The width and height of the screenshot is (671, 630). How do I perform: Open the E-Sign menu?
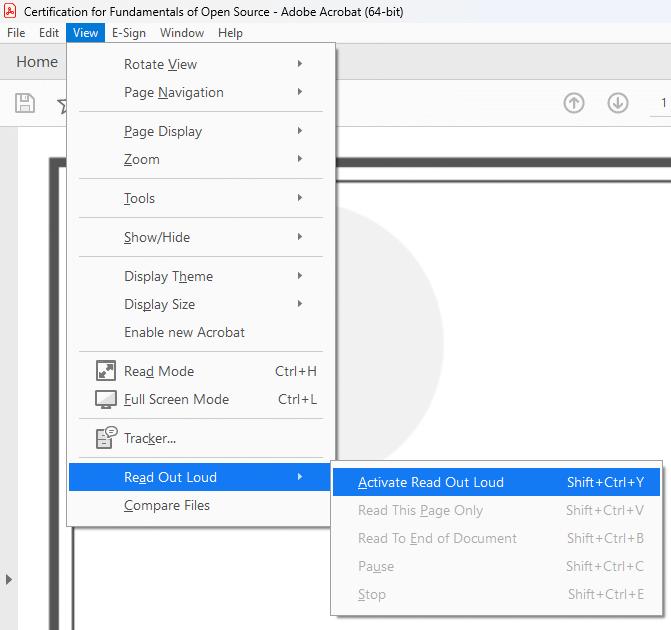pyautogui.click(x=128, y=33)
